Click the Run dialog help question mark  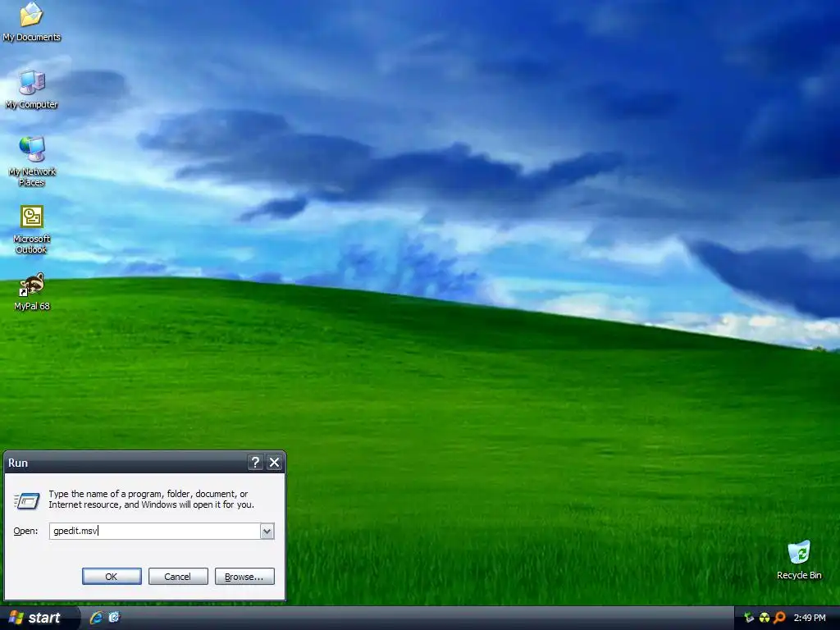256,463
